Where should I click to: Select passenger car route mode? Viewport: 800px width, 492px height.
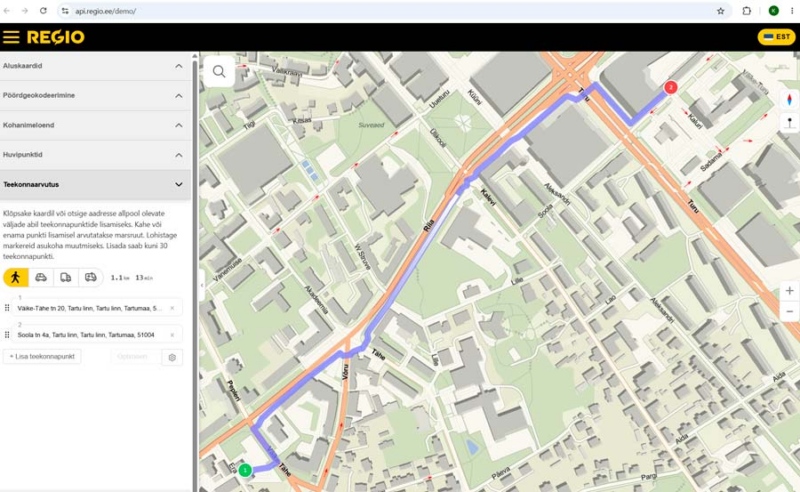(x=41, y=277)
